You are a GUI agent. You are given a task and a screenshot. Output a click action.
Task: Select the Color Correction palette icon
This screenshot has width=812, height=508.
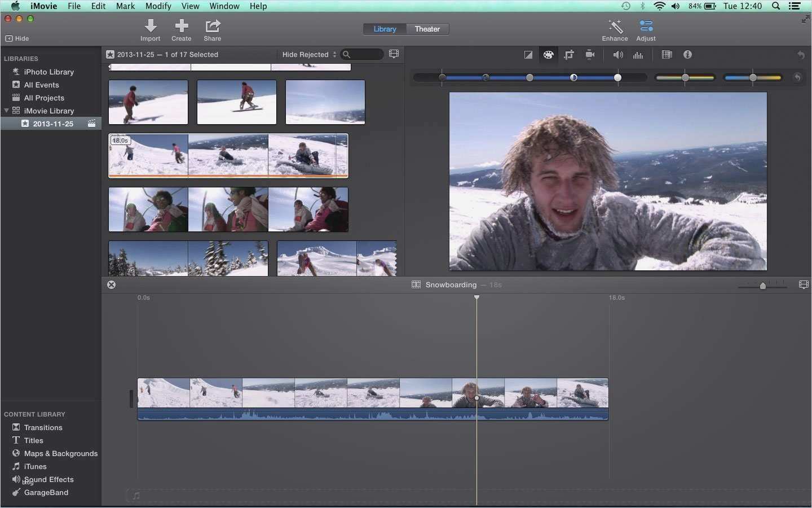tap(548, 55)
